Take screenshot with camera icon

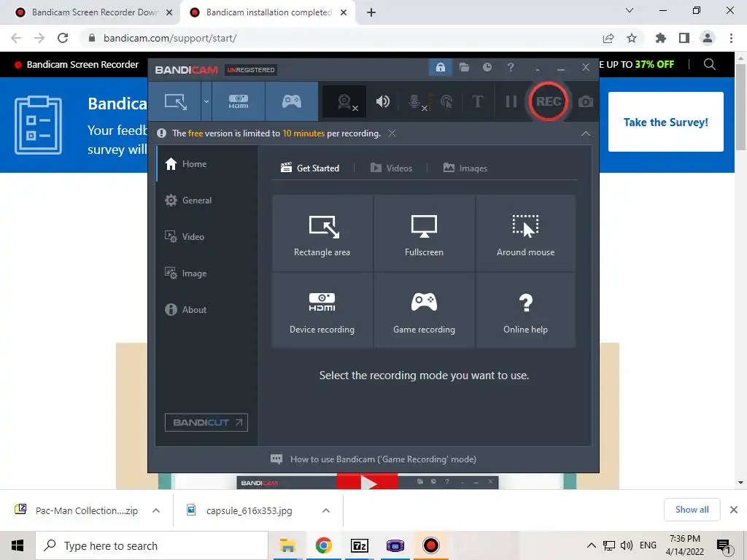click(586, 101)
